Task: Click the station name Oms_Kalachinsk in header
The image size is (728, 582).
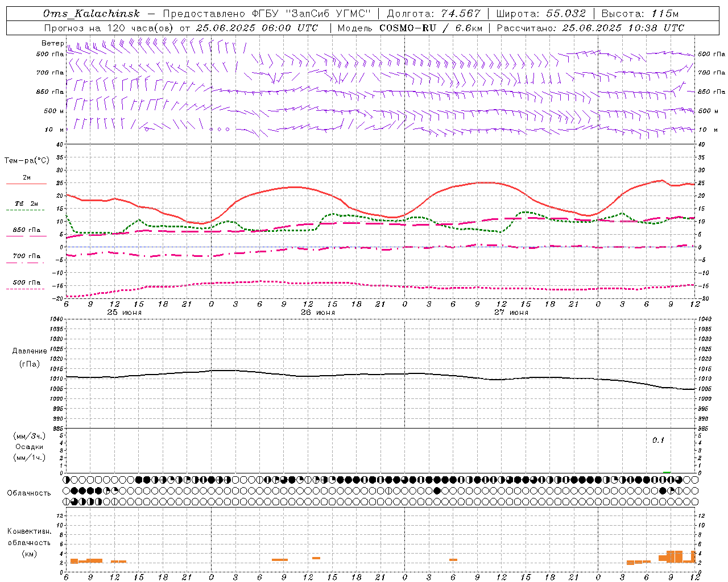Action: (x=91, y=14)
